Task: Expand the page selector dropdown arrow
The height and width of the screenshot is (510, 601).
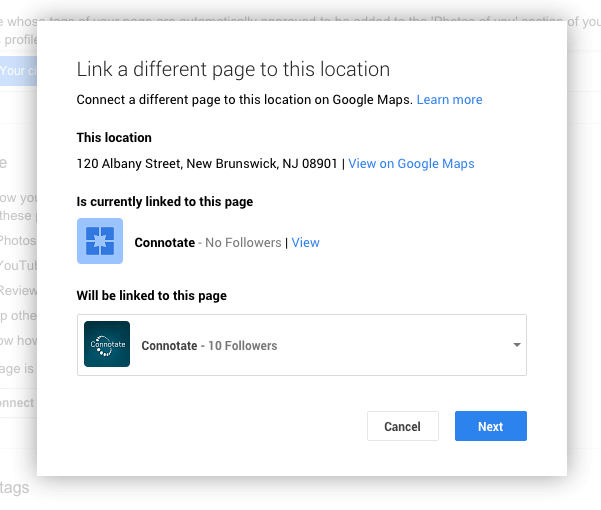Action: pos(517,345)
